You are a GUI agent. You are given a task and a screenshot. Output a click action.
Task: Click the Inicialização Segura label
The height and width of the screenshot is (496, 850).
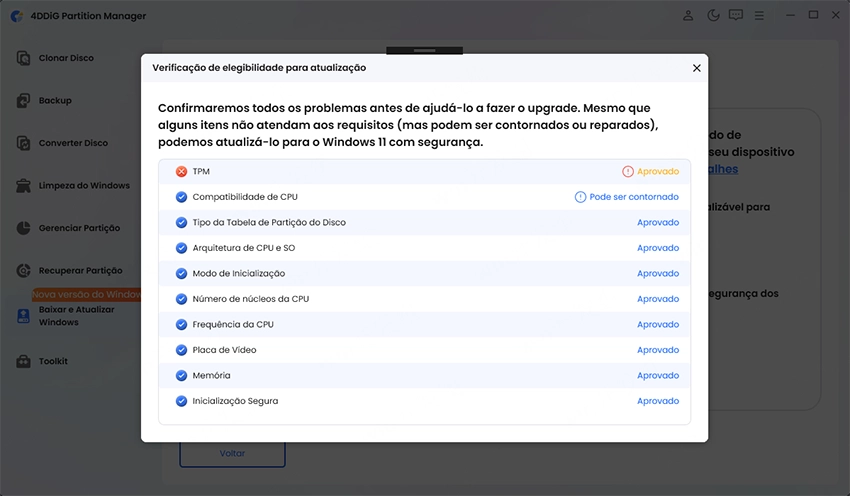click(x=235, y=401)
